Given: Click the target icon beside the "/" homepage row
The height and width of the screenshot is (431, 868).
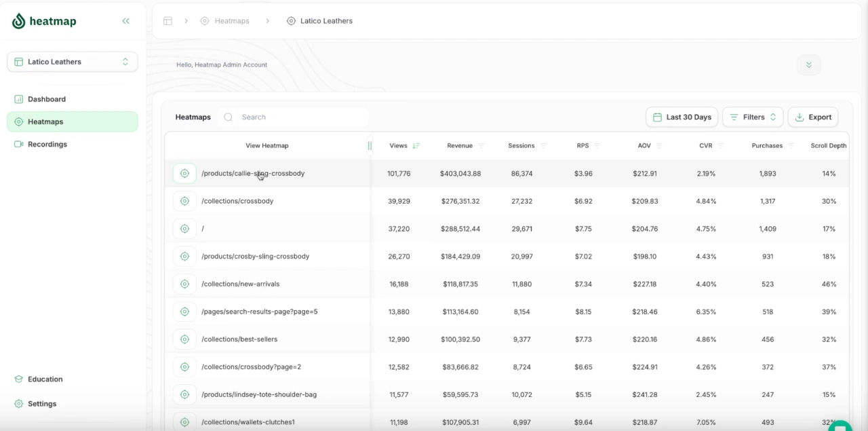Looking at the screenshot, I should pos(184,229).
